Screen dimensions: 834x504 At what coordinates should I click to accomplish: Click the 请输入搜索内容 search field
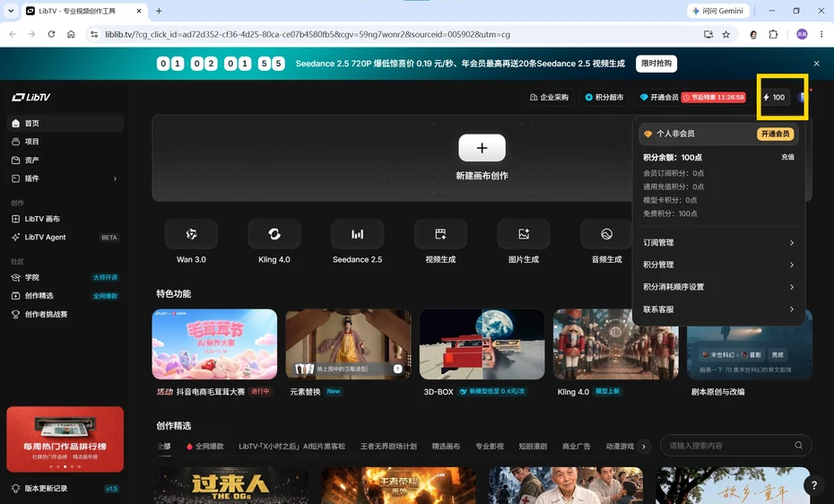tap(736, 446)
